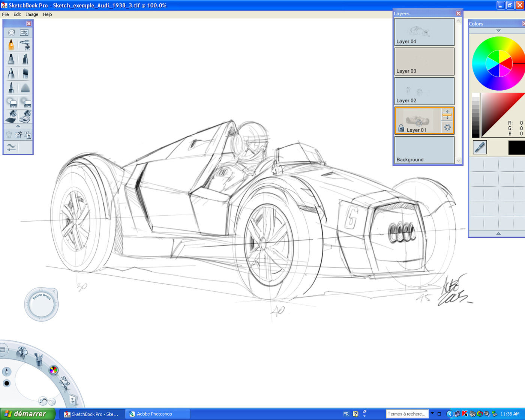
Task: Undo the last stroke in the lagoon
Action: click(43, 402)
